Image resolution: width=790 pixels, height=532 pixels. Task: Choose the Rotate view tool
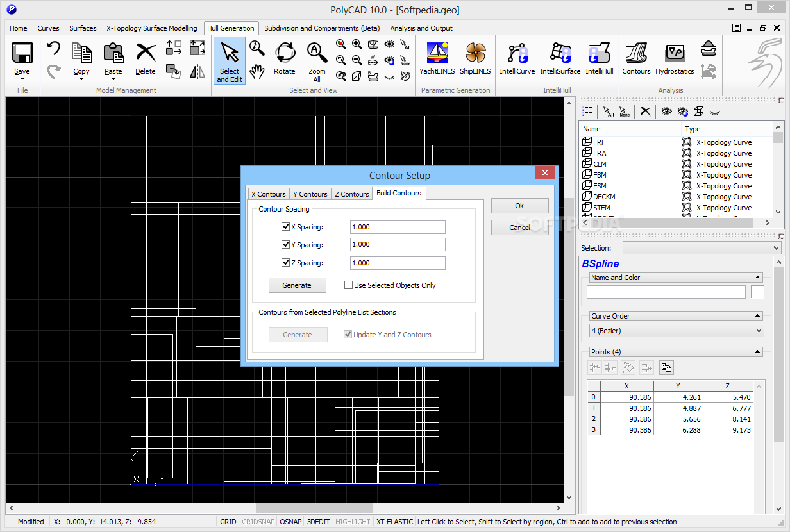pos(285,53)
